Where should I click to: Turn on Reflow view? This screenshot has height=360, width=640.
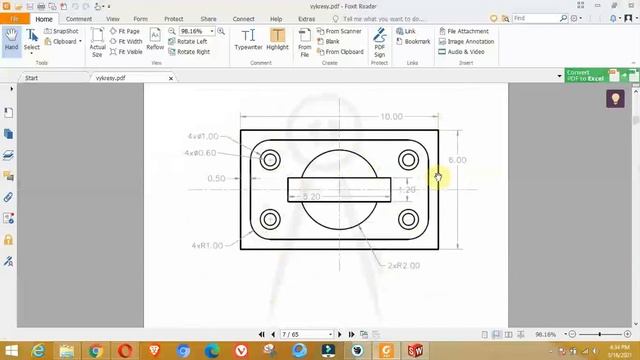point(155,40)
